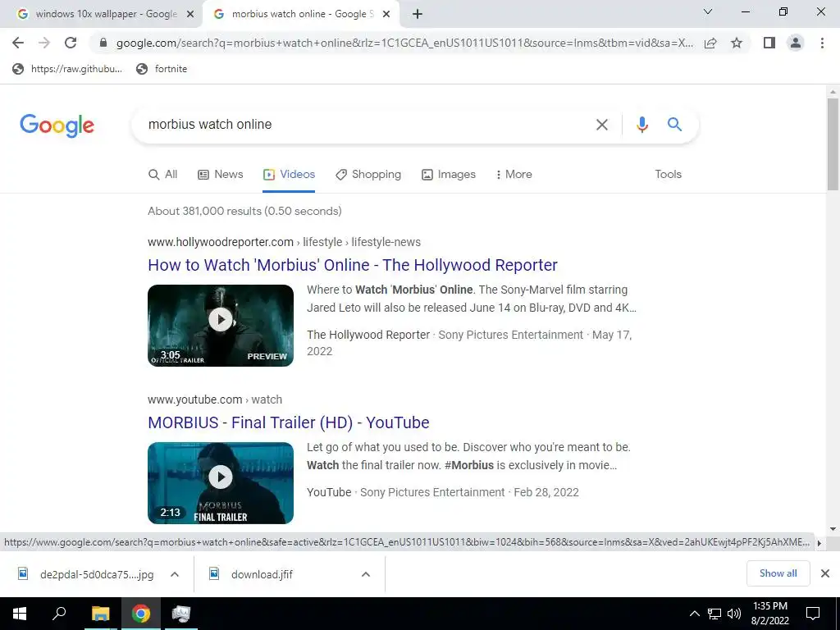Open search Tools options
This screenshot has width=840, height=630.
(x=668, y=175)
